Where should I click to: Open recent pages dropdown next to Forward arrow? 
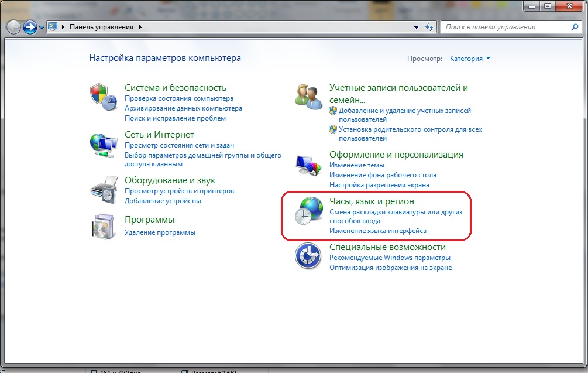pos(42,28)
